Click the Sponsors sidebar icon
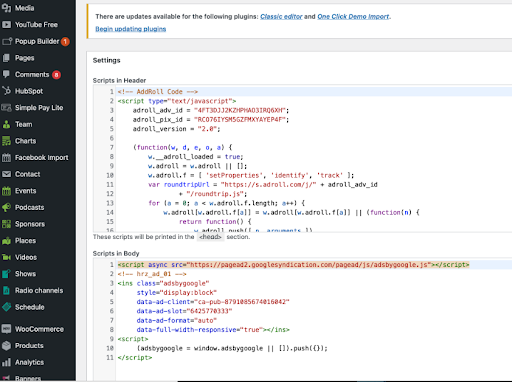This screenshot has width=512, height=382. (x=6, y=224)
